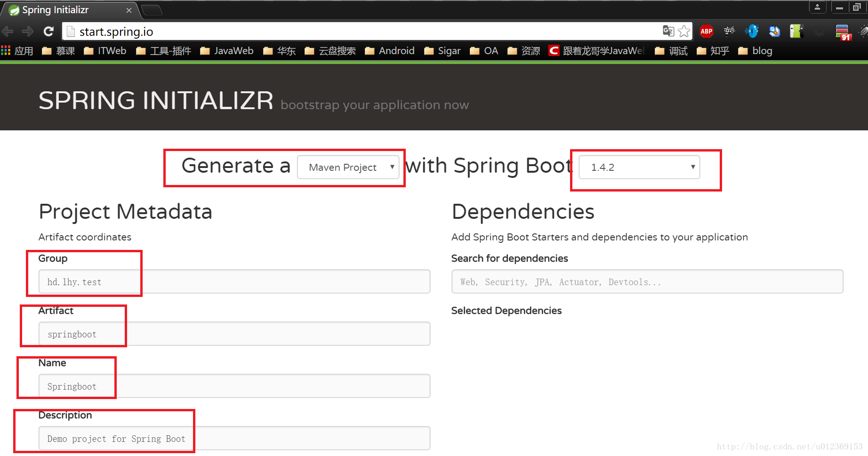Image resolution: width=868 pixels, height=456 pixels.
Task: Reload the page with the refresh icon
Action: coord(48,32)
